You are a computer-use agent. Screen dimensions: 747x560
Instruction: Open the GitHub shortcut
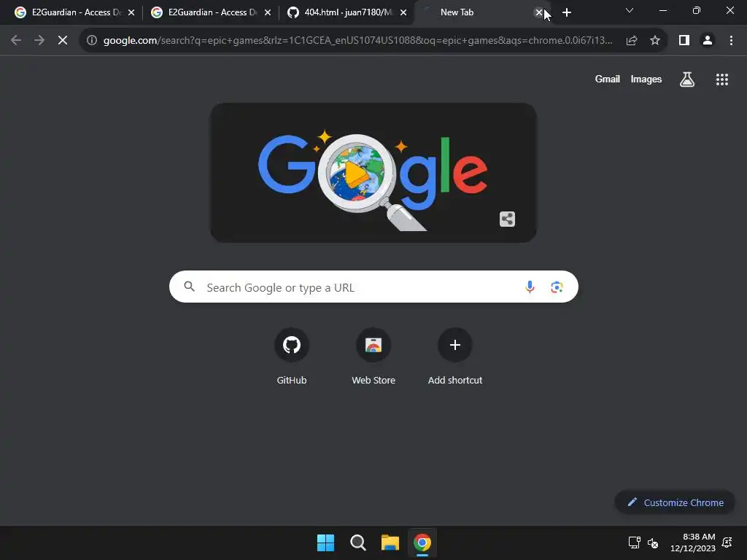[x=292, y=356]
